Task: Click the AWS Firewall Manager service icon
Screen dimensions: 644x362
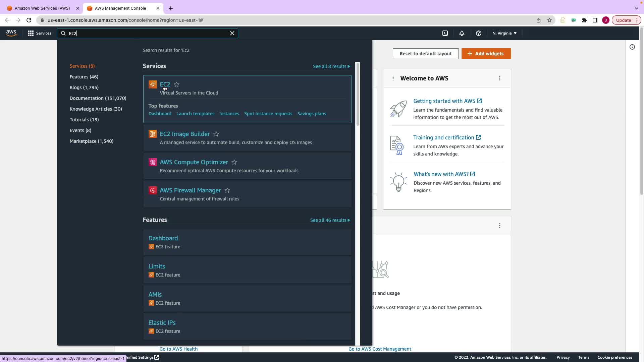Action: pyautogui.click(x=153, y=190)
